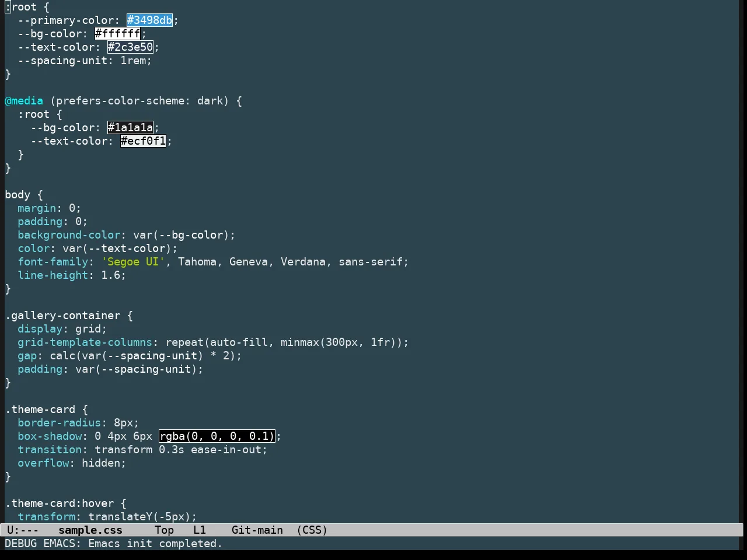Viewport: 747px width, 560px height.
Task: Click the '.gallery-container' selector
Action: pos(62,316)
